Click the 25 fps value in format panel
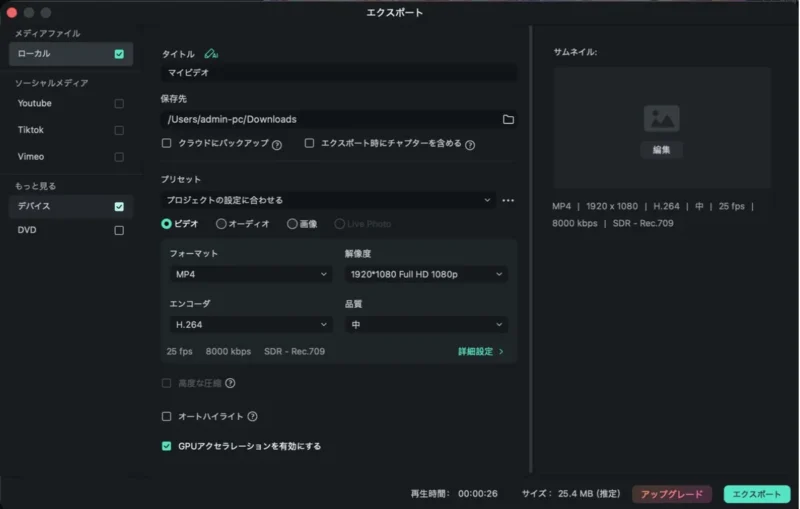 pos(180,351)
